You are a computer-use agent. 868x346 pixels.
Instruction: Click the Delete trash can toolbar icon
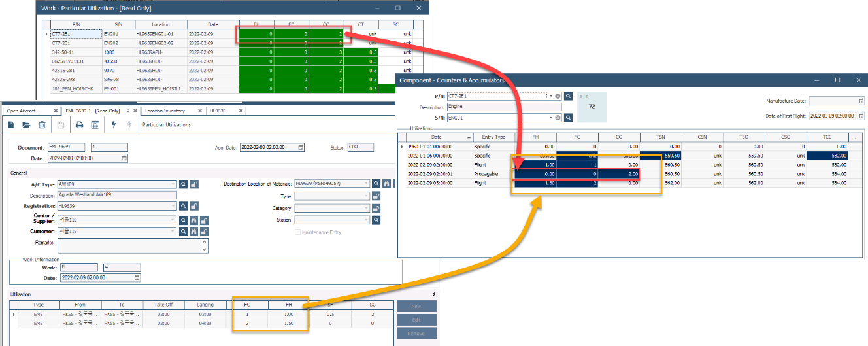(x=42, y=124)
